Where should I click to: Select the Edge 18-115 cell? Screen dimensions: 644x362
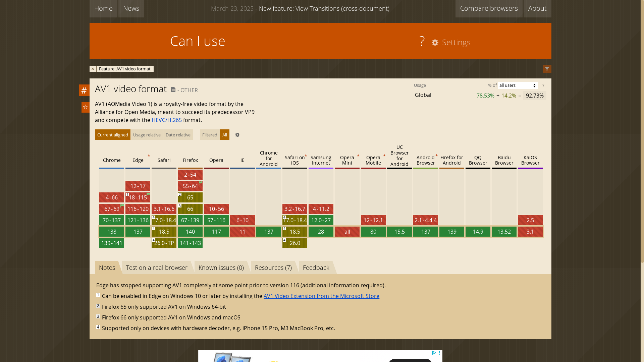click(138, 197)
